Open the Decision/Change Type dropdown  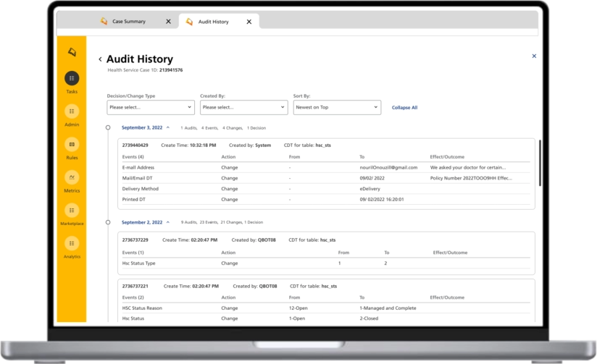coord(151,107)
